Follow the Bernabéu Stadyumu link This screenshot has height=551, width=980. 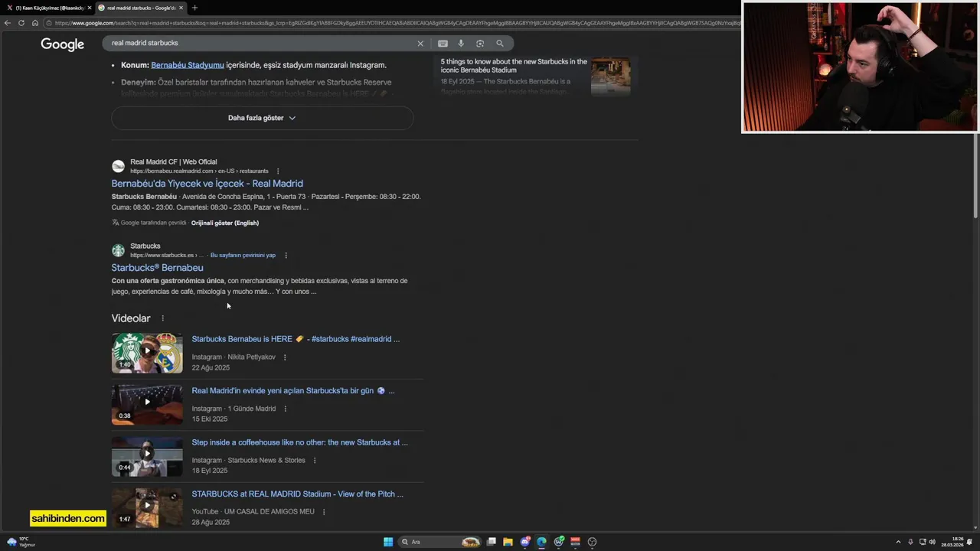[x=188, y=65]
